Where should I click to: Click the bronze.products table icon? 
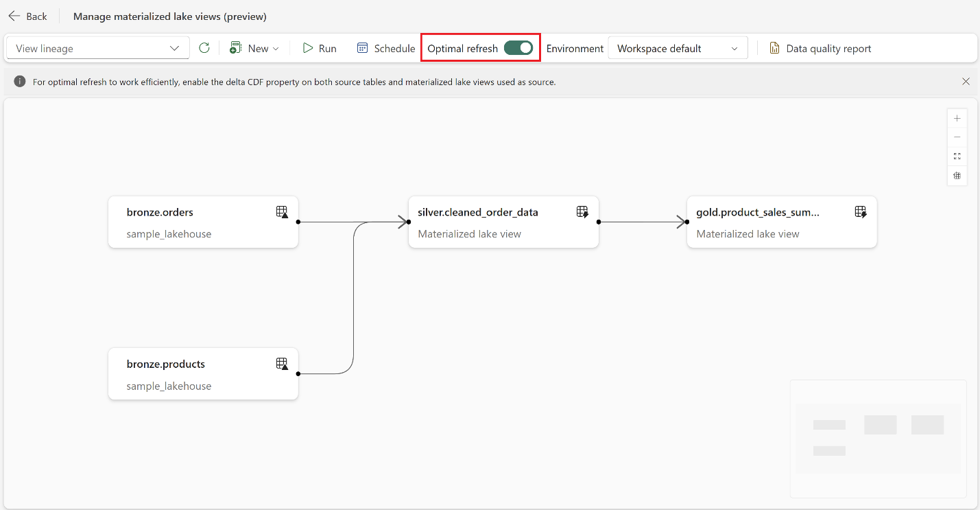pyautogui.click(x=282, y=364)
